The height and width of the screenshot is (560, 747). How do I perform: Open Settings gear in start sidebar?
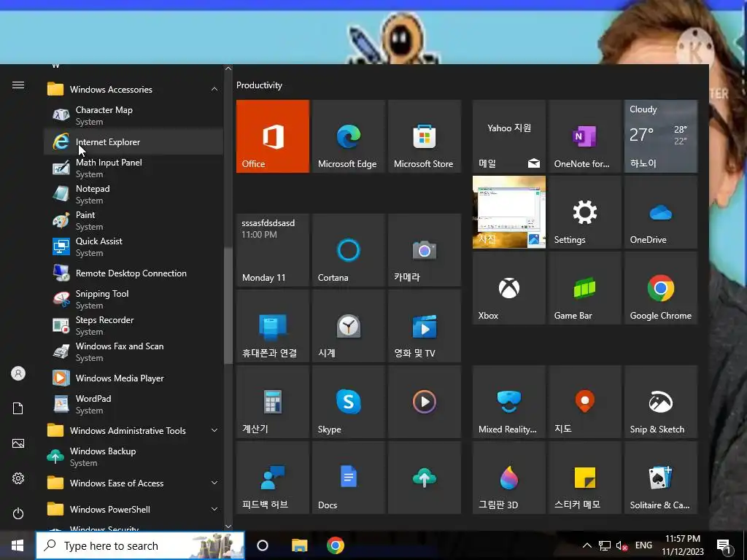[x=18, y=478]
